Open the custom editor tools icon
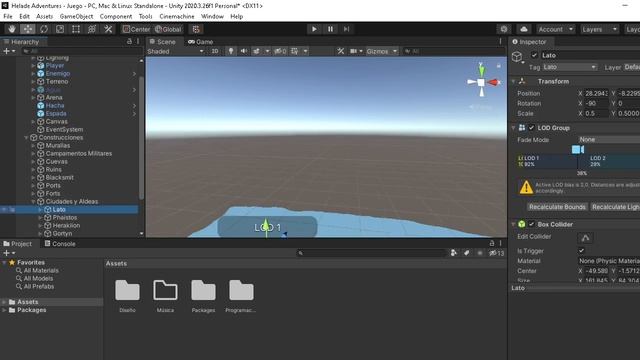 pos(108,29)
